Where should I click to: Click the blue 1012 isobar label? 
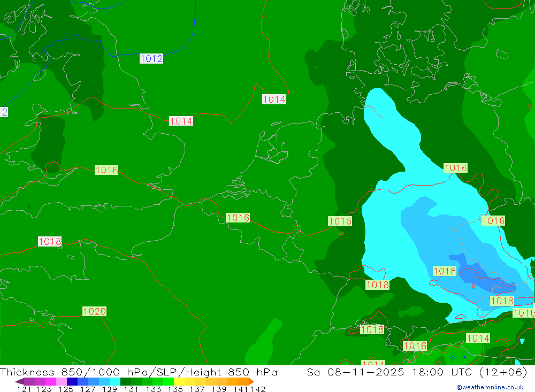tap(151, 59)
